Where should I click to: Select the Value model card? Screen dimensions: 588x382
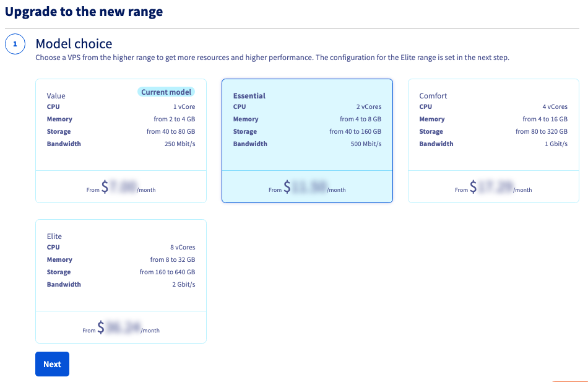(121, 141)
